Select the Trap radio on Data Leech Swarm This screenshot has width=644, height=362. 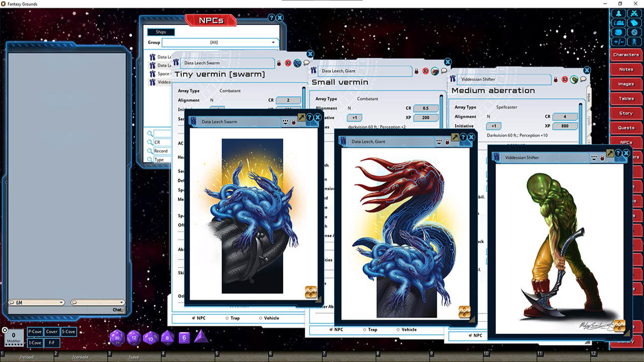click(x=227, y=318)
